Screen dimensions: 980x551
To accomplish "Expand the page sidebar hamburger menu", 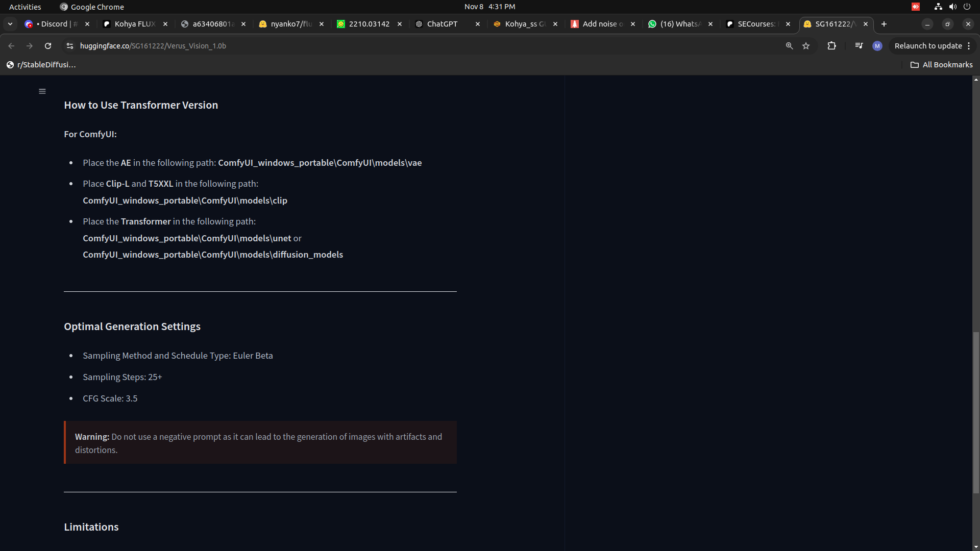I will click(x=42, y=91).
